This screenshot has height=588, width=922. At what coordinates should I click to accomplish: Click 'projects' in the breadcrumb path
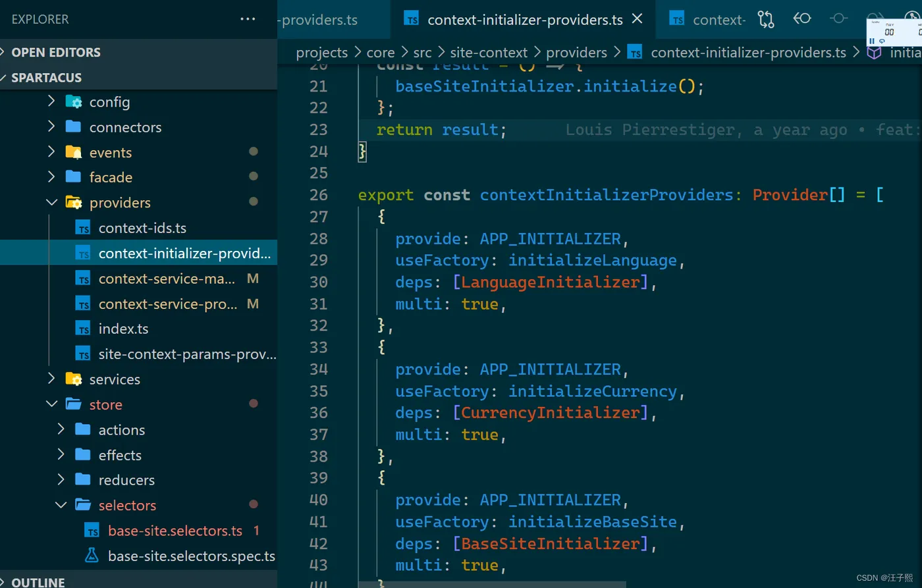point(321,53)
